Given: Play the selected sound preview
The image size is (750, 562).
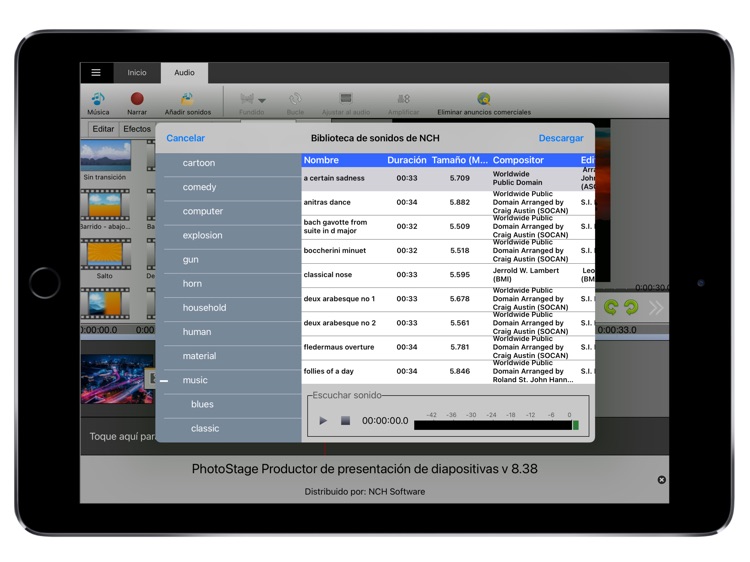Looking at the screenshot, I should [323, 421].
